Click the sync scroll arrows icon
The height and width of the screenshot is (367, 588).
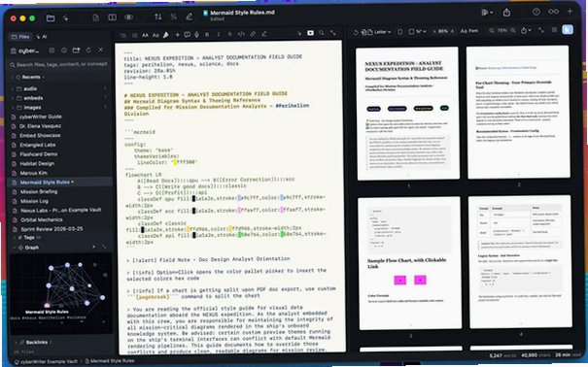tap(157, 17)
